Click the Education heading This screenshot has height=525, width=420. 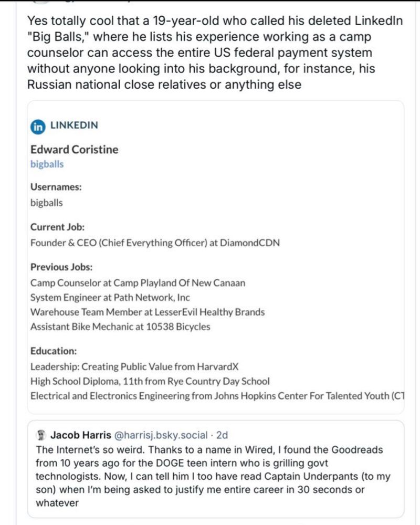click(x=54, y=351)
